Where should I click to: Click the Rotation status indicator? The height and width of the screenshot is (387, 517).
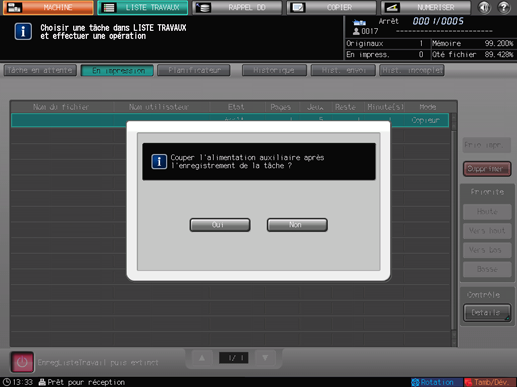(437, 382)
